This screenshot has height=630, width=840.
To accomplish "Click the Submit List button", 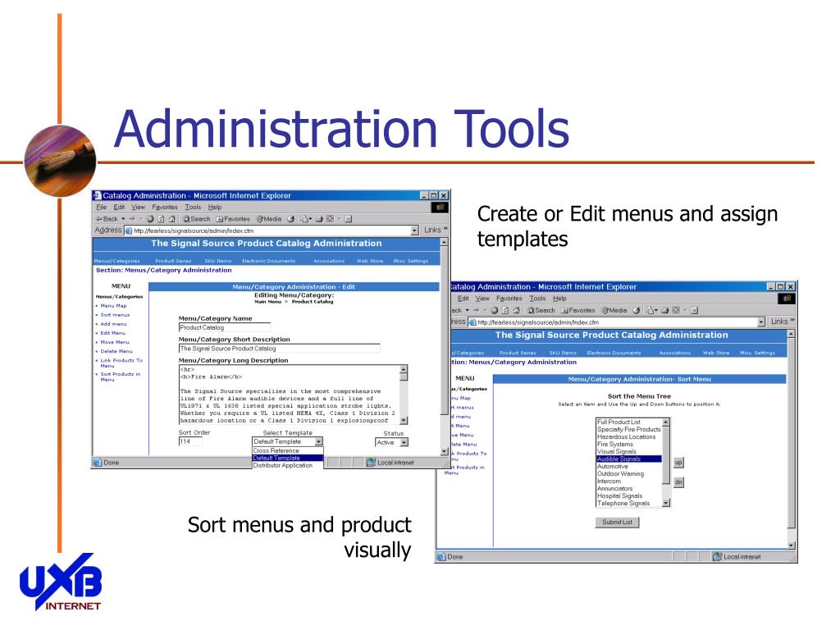I will [x=617, y=523].
